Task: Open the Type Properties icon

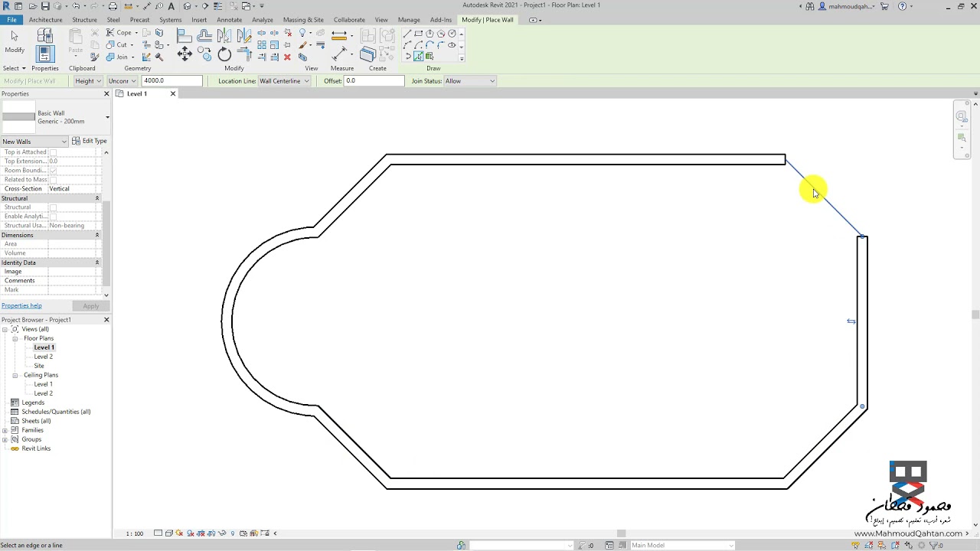Action: (45, 35)
